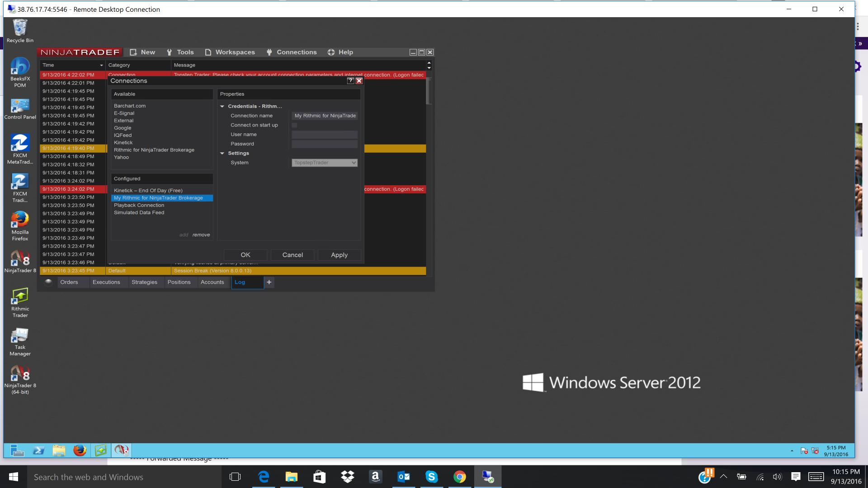Click Firefox icon in remote taskbar
Image resolution: width=868 pixels, height=488 pixels.
pyautogui.click(x=80, y=450)
